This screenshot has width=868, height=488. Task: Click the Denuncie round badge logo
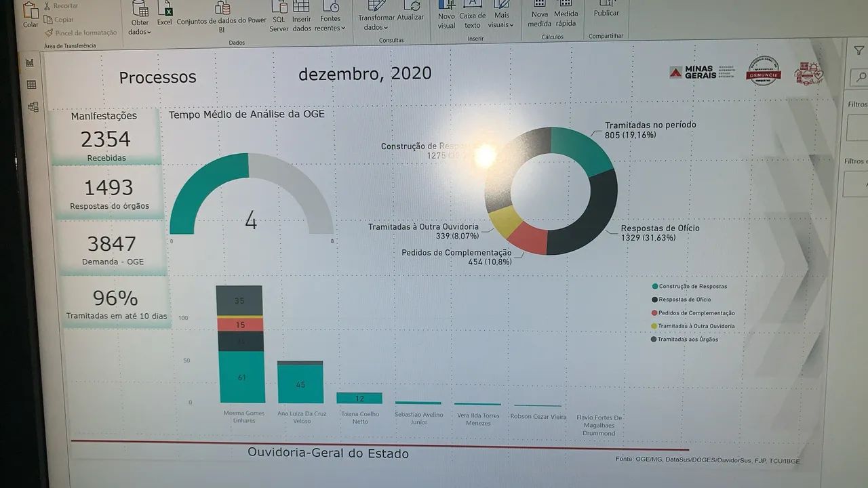pos(764,70)
